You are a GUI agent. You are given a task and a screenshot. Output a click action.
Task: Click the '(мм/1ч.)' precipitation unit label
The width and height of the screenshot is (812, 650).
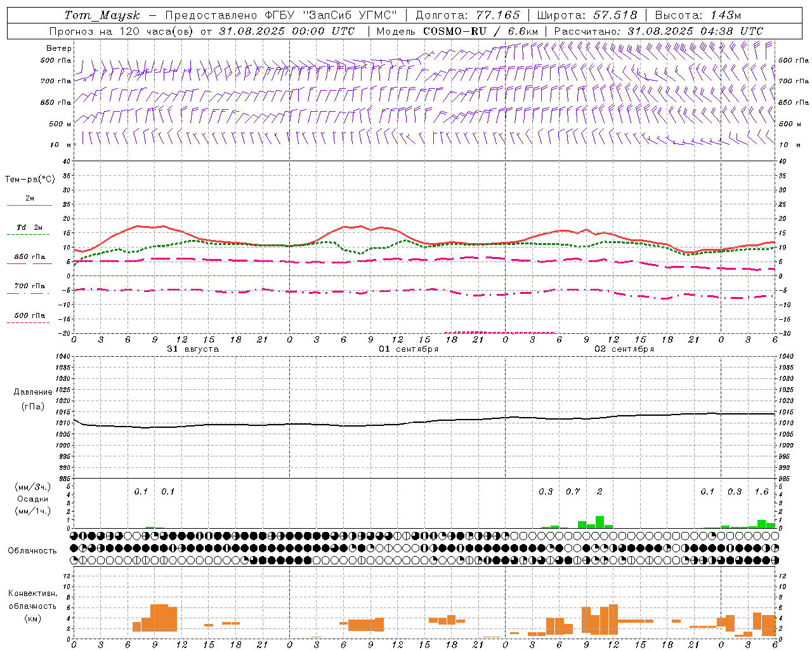[x=32, y=511]
